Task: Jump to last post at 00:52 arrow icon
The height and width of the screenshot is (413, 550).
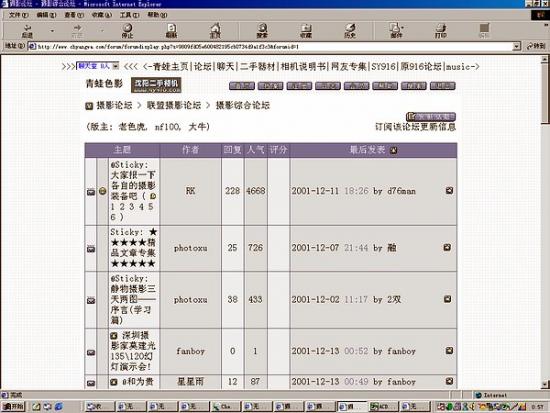Action: point(449,351)
